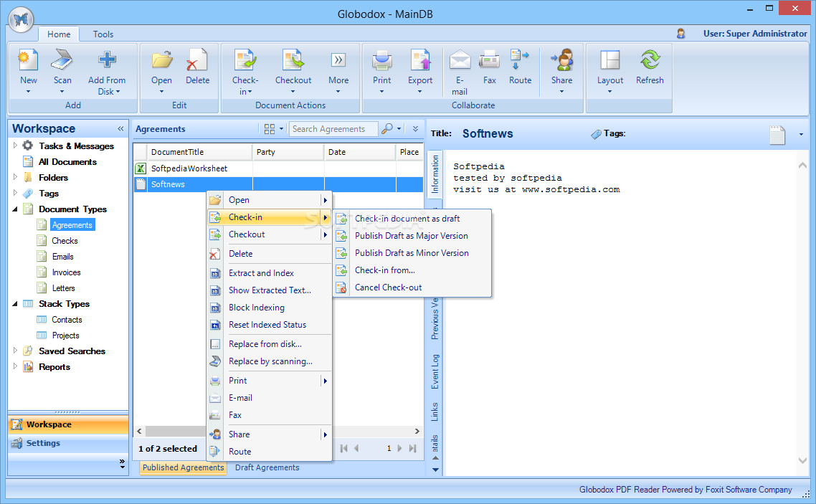Select the Contacts stack type

67,320
